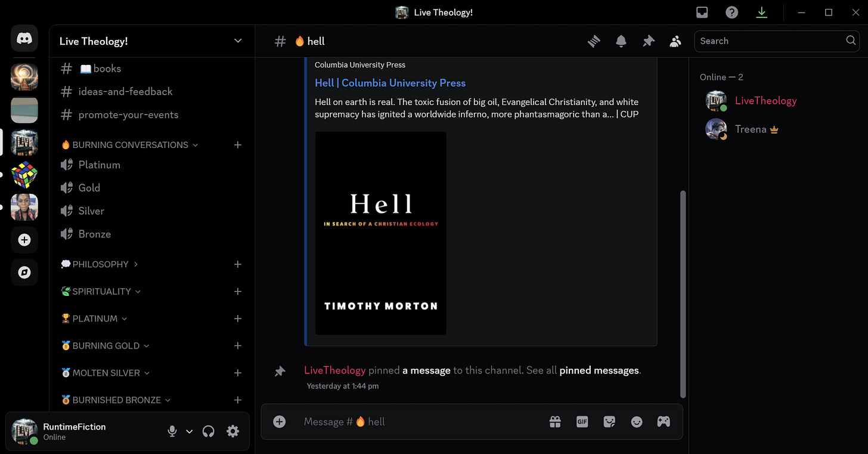Create channel in BURNISHED BRONZE category
This screenshot has height=454, width=868.
click(238, 400)
